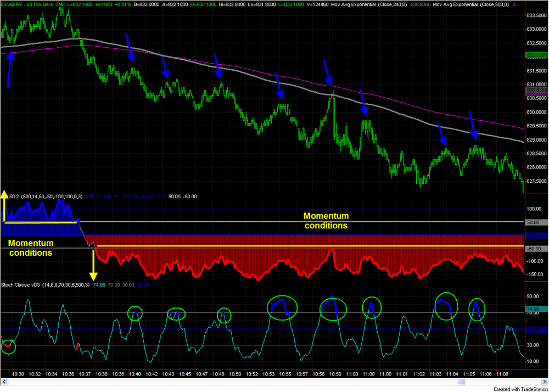
Task: Click the 10:50 time axis label
Action: tap(236, 374)
